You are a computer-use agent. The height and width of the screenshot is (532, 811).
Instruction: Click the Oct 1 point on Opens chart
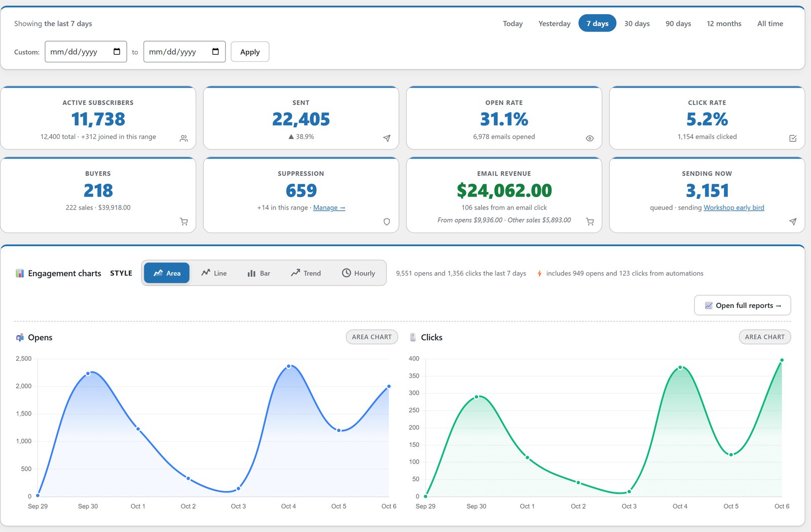(138, 429)
